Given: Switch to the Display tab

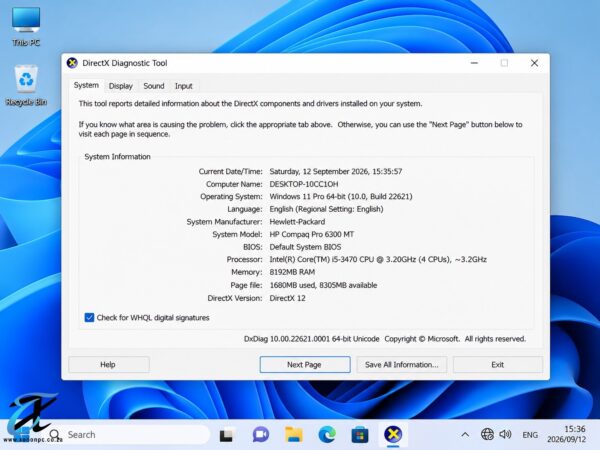Looking at the screenshot, I should tap(121, 86).
